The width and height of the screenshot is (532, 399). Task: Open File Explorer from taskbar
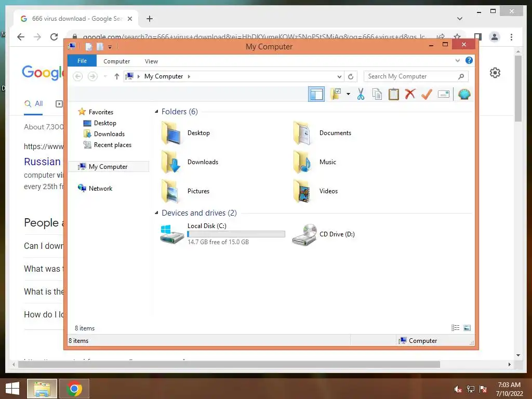(x=42, y=389)
